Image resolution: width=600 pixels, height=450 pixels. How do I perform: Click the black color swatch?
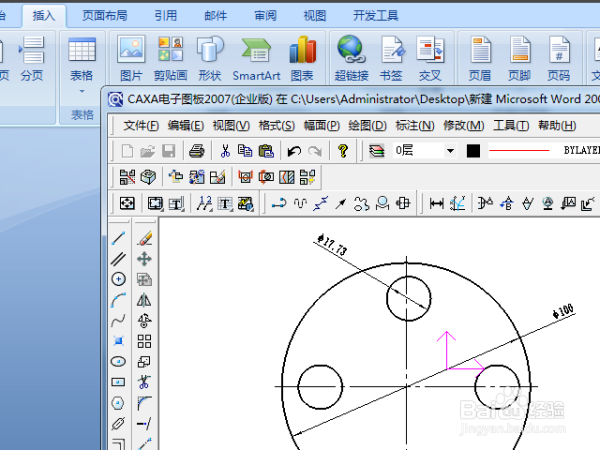(x=473, y=151)
